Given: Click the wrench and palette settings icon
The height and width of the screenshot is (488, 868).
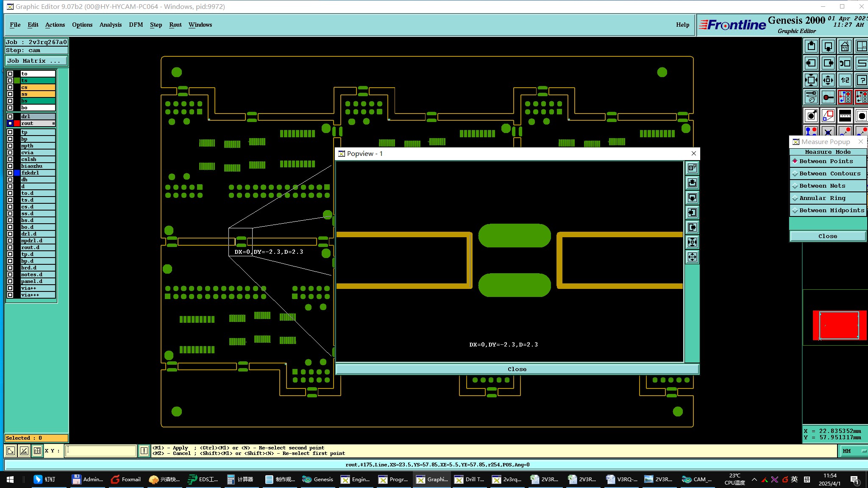Looking at the screenshot, I should (x=811, y=97).
